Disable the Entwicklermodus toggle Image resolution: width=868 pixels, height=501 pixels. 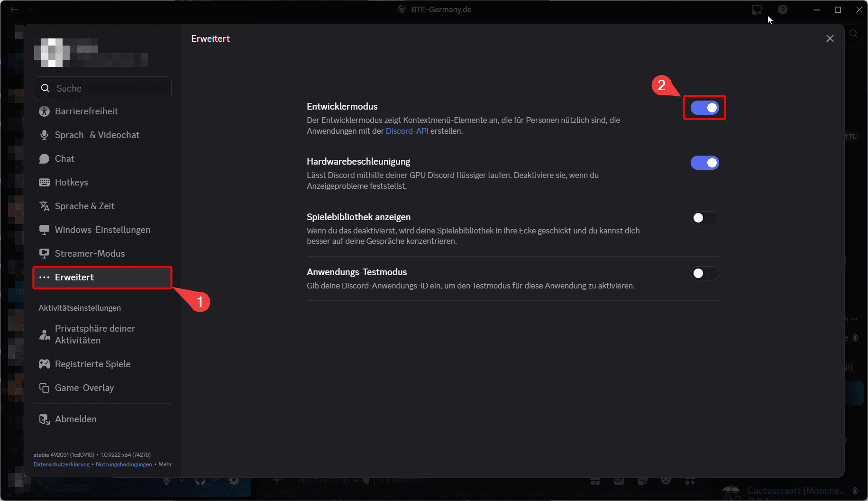[x=704, y=108]
